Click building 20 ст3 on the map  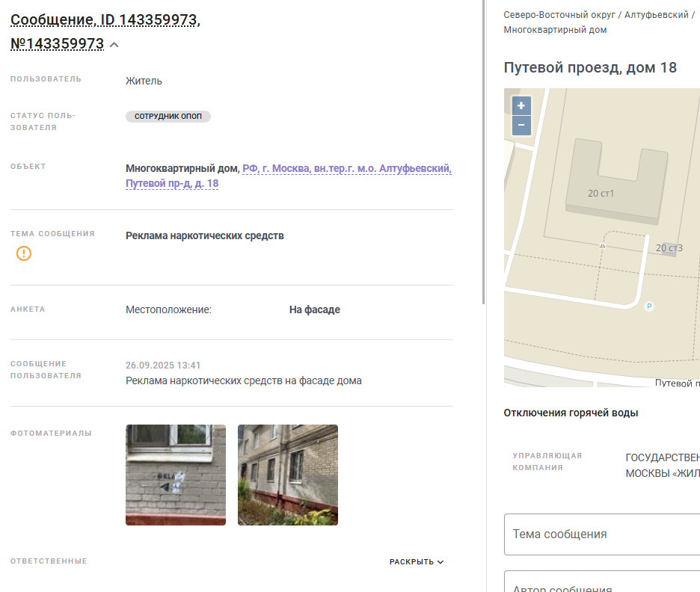(x=669, y=248)
